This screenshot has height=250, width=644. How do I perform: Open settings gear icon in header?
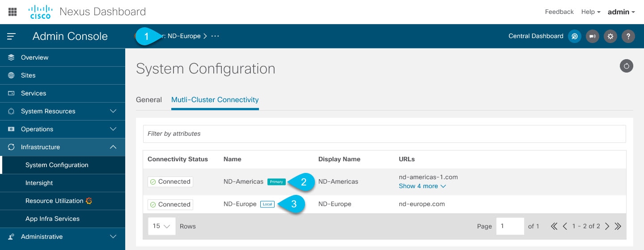pyautogui.click(x=610, y=36)
